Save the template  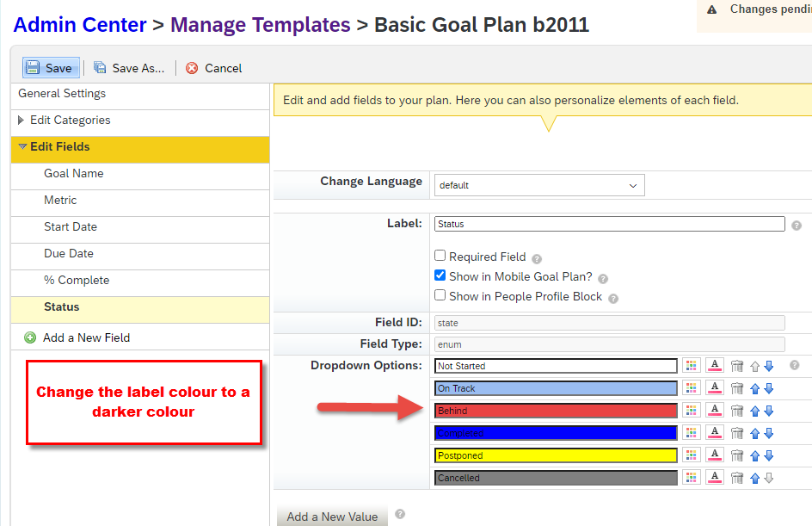click(51, 68)
